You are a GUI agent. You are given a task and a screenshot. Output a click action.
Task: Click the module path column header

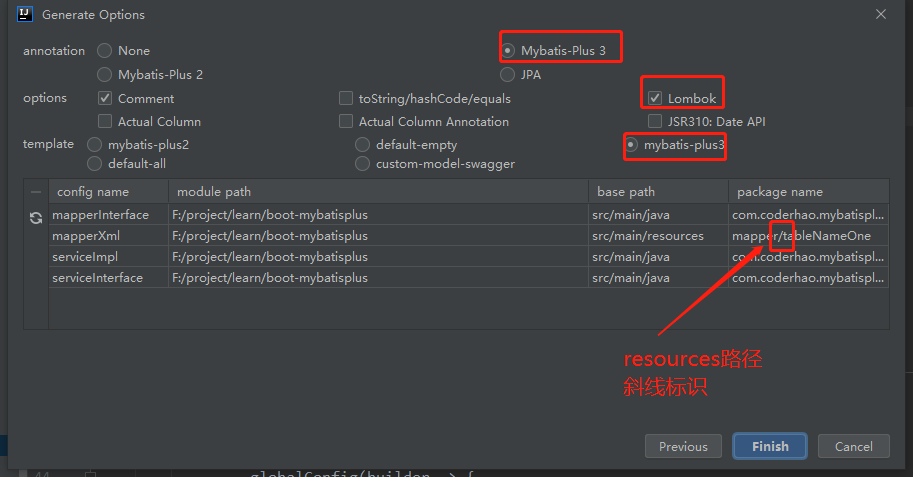pyautogui.click(x=378, y=192)
